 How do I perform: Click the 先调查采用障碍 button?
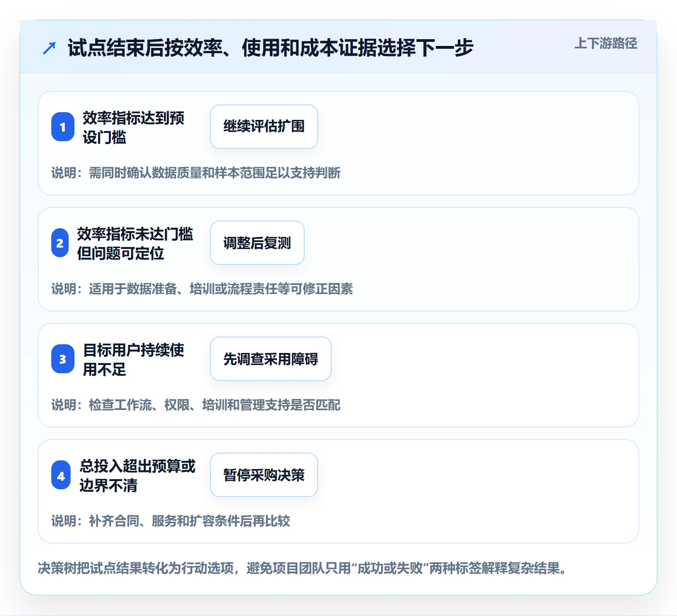click(271, 359)
